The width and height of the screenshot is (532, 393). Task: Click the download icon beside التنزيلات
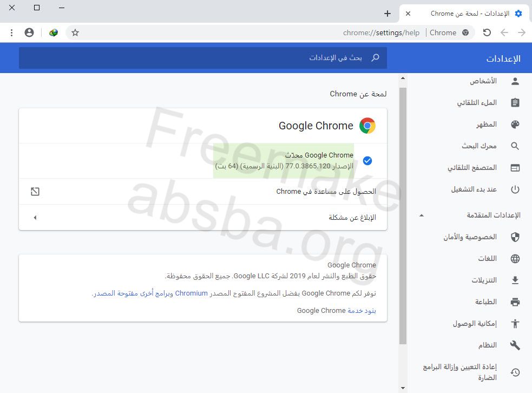tap(515, 280)
